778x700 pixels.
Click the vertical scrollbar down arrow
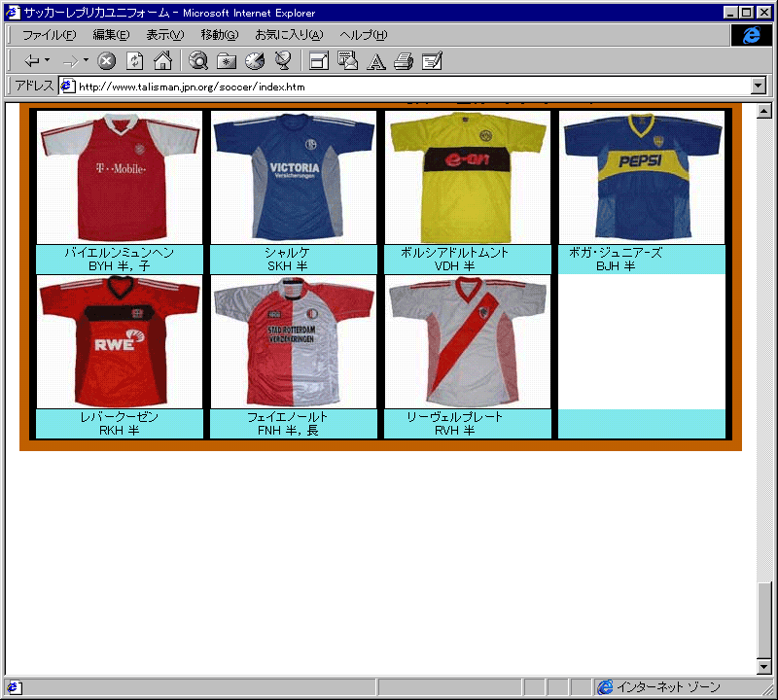(764, 667)
